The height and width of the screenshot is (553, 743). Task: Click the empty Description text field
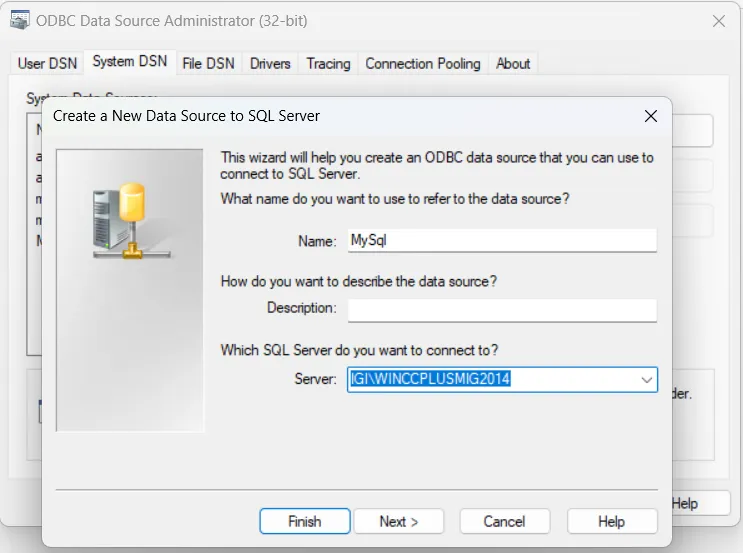pyautogui.click(x=501, y=309)
